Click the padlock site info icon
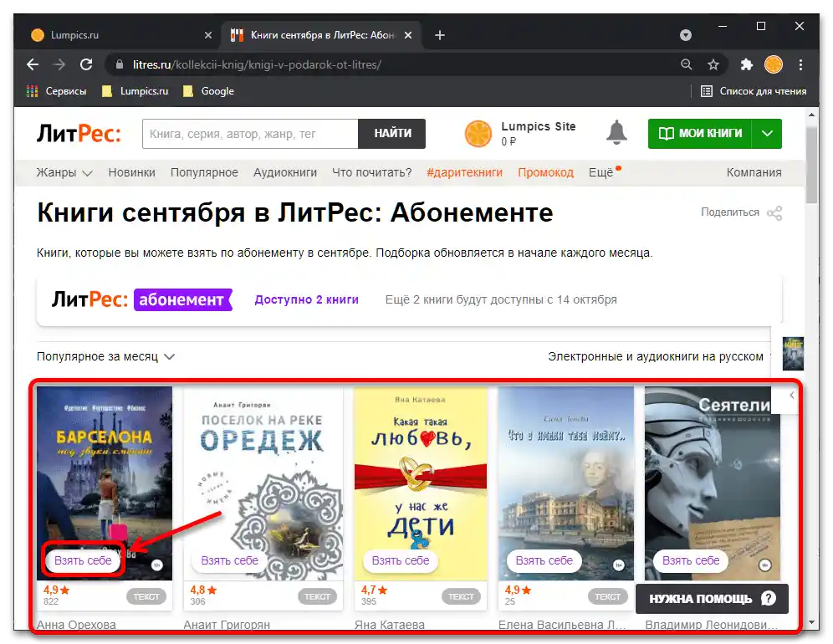This screenshot has width=833, height=644. point(120,65)
